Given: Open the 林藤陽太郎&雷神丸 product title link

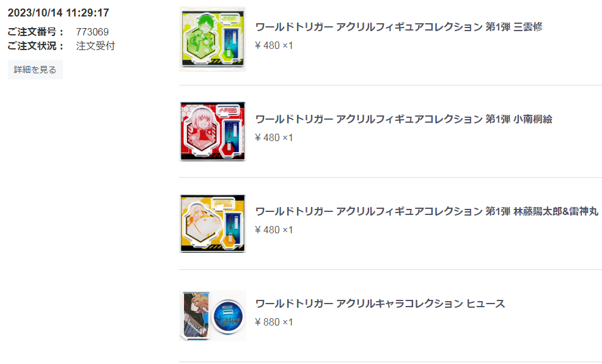Looking at the screenshot, I should pyautogui.click(x=427, y=211).
